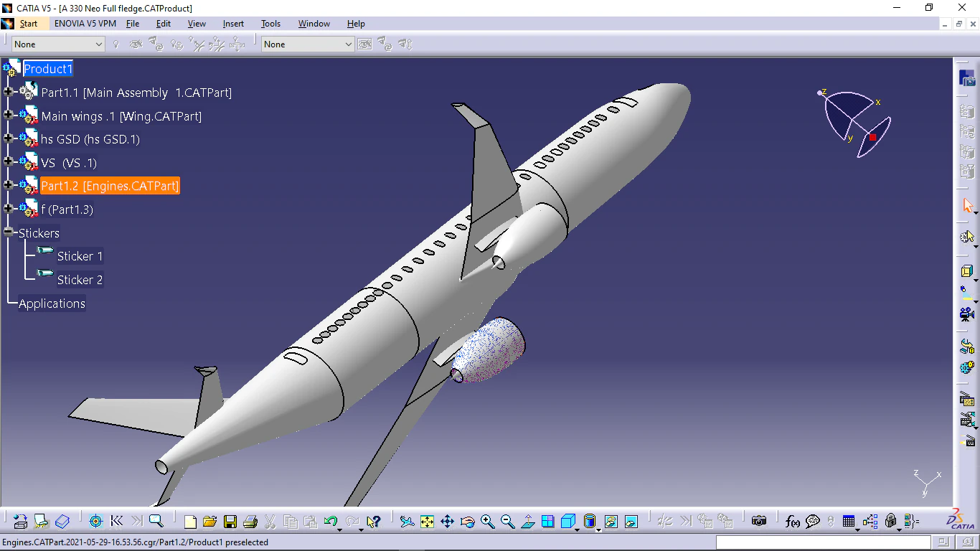Select Sticker 1 in the tree
This screenshot has width=980, height=551.
[x=80, y=256]
